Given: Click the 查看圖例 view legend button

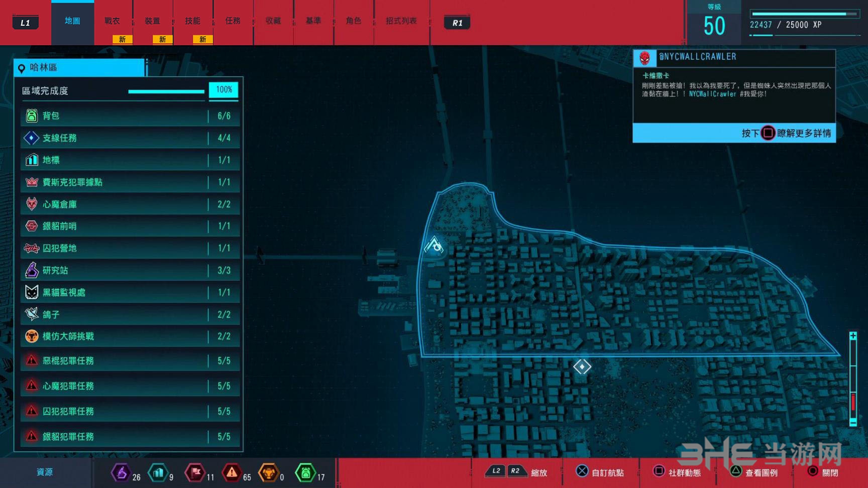Looking at the screenshot, I should click(754, 472).
